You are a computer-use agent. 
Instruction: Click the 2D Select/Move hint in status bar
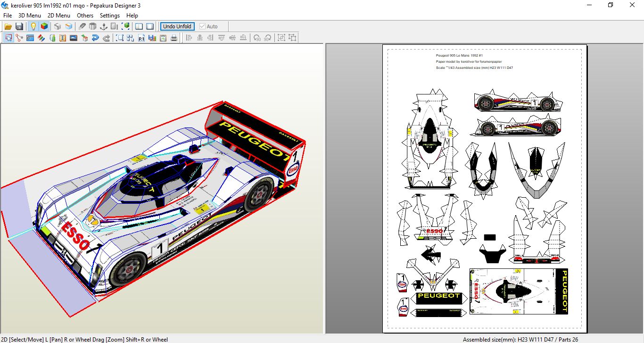pos(84,339)
